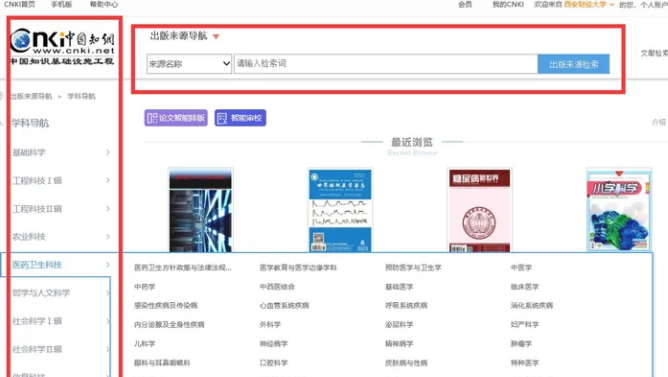
Task: Expand the 社会科学Ⅰ辑 category
Action: click(61, 321)
